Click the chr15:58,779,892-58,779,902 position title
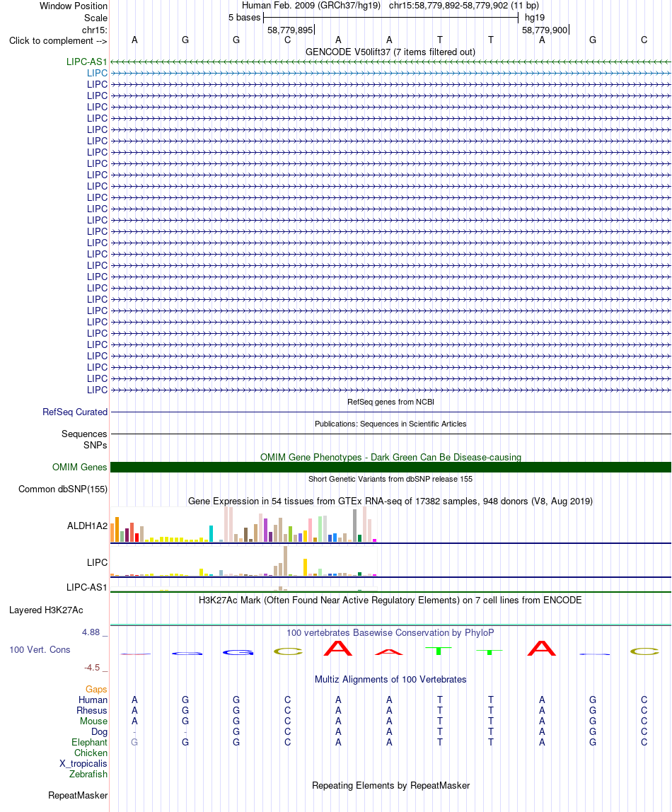 pyautogui.click(x=464, y=6)
